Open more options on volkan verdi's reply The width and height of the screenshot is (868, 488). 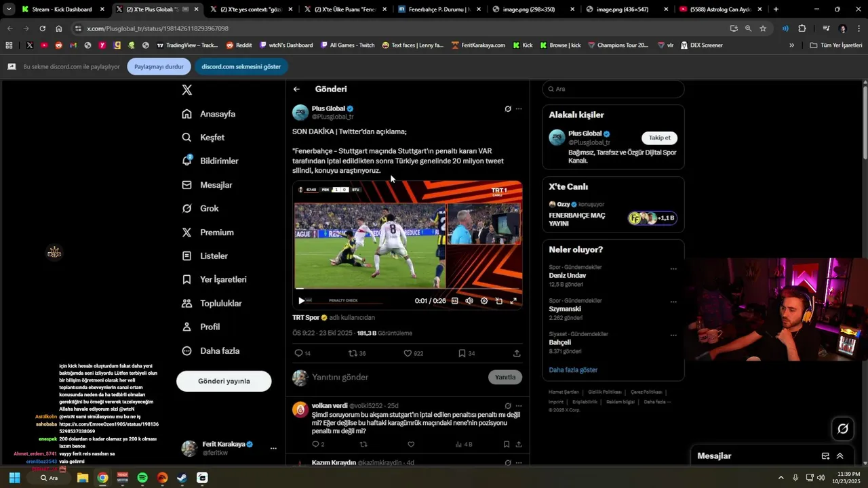[x=519, y=406]
